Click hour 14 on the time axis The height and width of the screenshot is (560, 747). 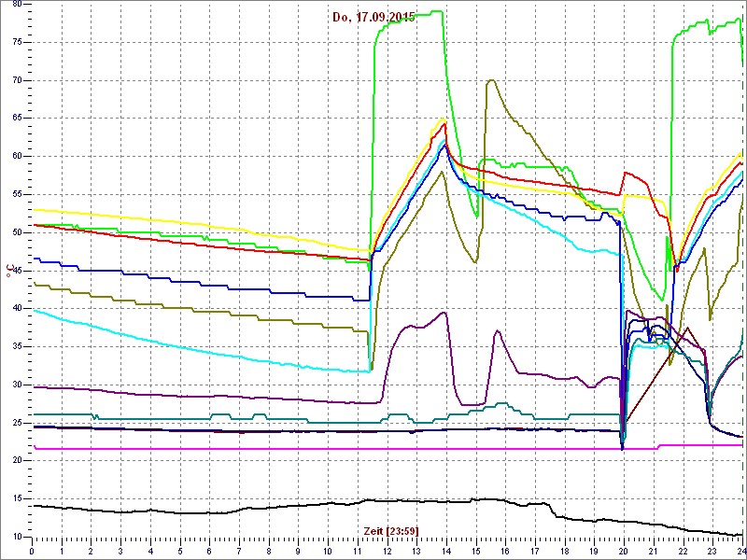pos(446,552)
